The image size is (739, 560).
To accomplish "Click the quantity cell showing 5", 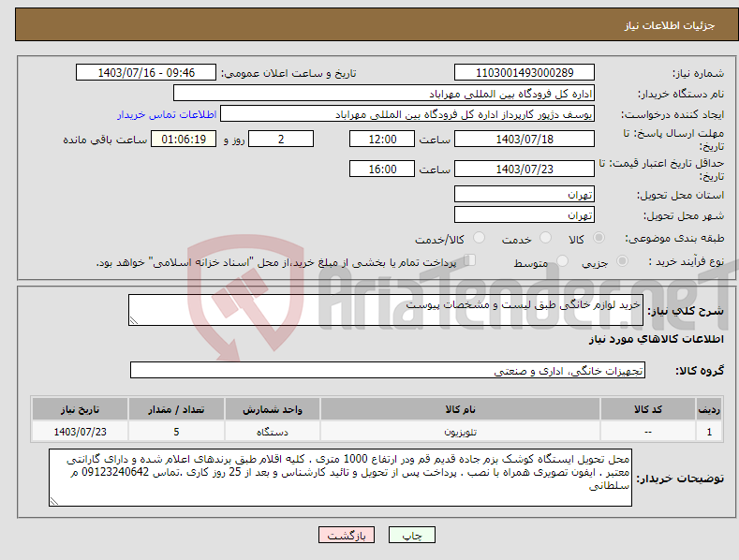I will pos(176,432).
